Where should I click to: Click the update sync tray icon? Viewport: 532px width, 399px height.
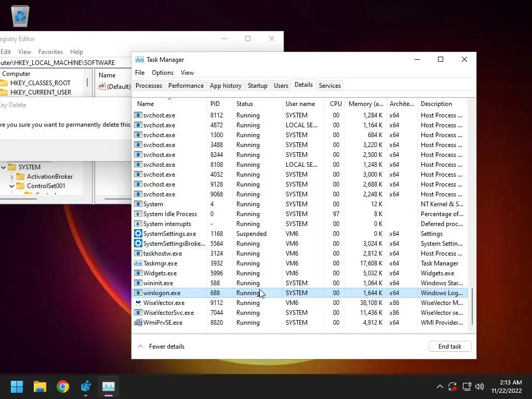click(453, 387)
